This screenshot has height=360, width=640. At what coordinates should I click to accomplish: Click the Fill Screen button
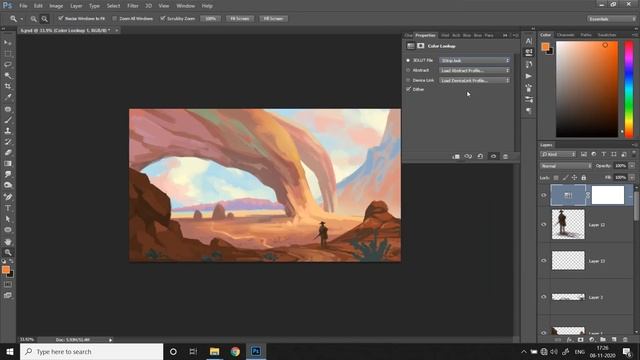[x=273, y=19]
